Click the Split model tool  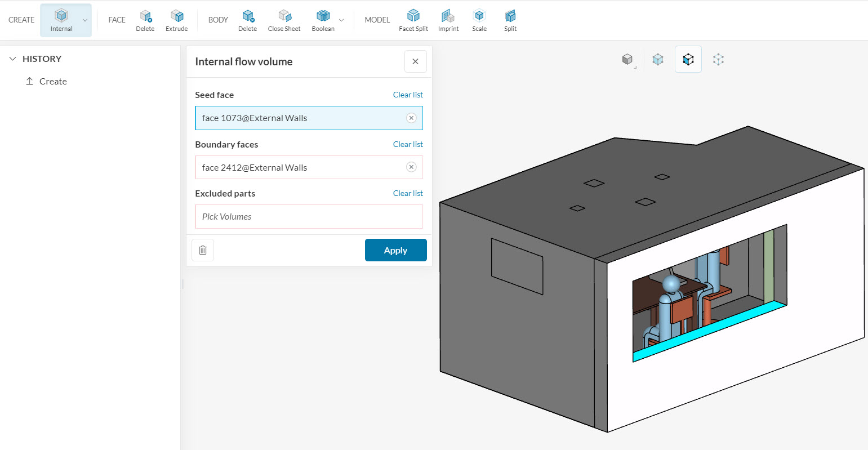click(510, 20)
